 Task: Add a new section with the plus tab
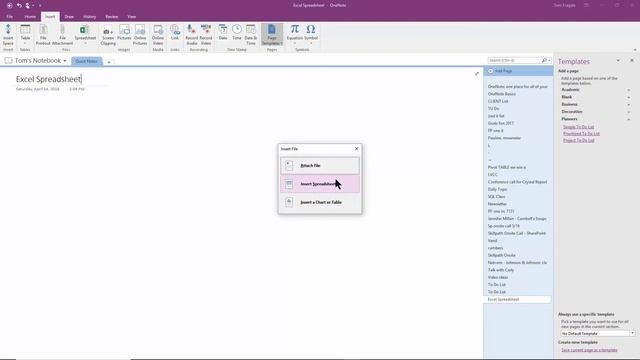coord(109,62)
